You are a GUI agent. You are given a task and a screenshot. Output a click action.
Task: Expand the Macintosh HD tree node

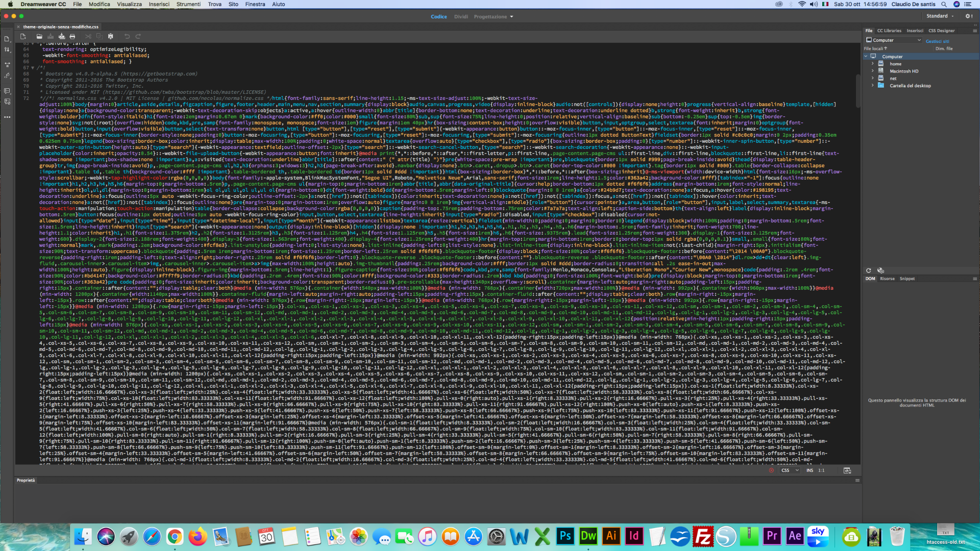(x=872, y=71)
